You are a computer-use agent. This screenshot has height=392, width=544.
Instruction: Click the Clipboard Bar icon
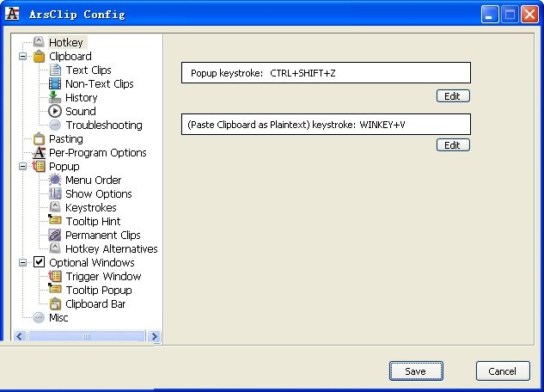[x=55, y=303]
